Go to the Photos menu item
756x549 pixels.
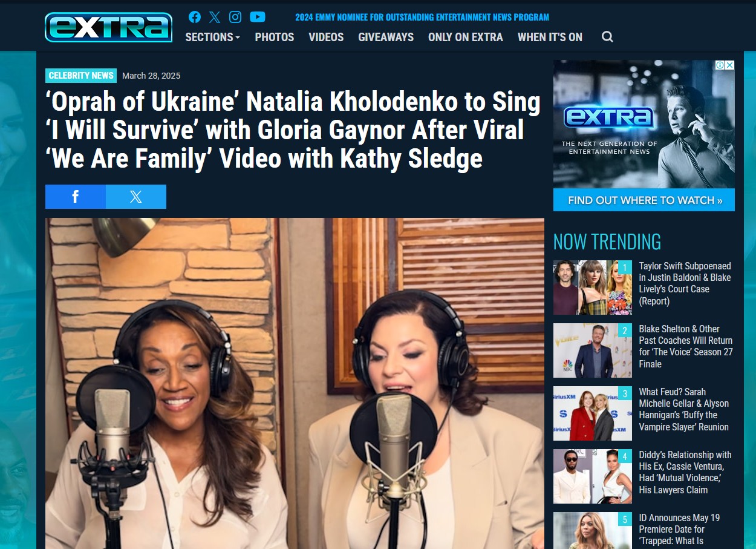pyautogui.click(x=275, y=37)
